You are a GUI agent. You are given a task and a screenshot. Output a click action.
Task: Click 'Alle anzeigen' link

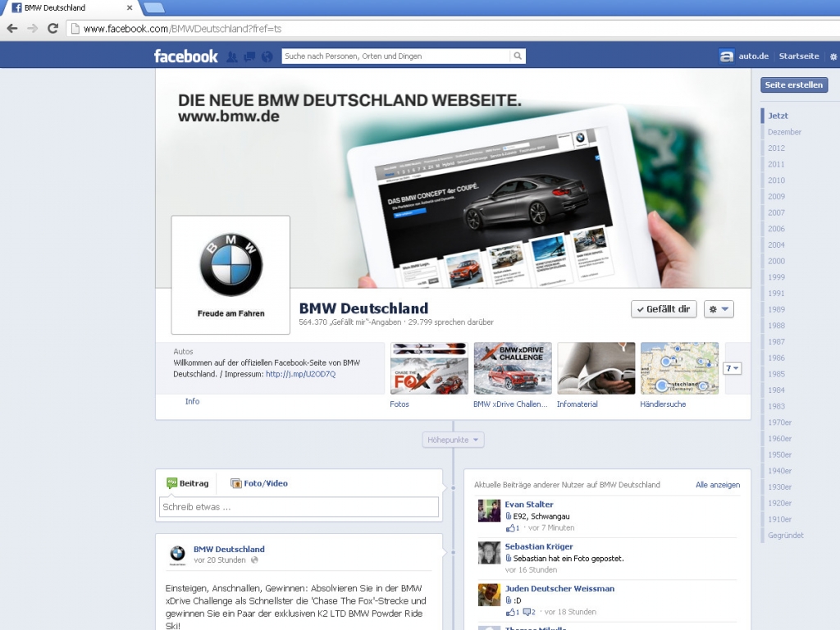(x=718, y=485)
